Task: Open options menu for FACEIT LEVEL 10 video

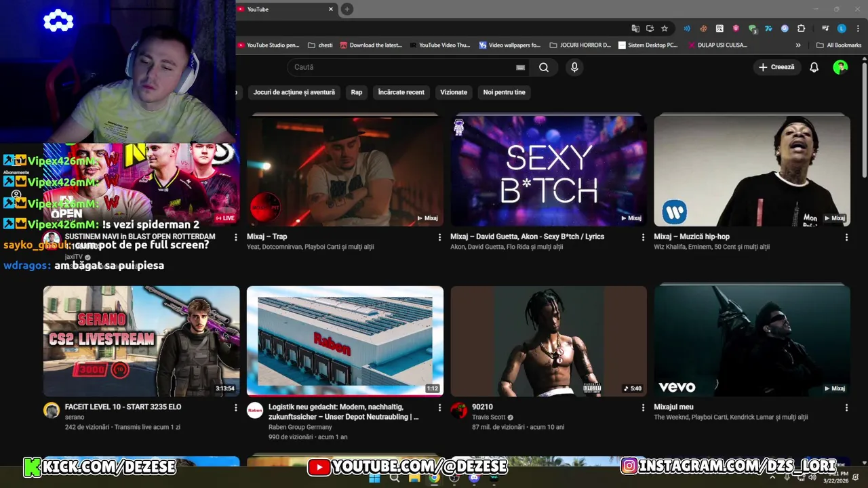Action: pyautogui.click(x=236, y=407)
